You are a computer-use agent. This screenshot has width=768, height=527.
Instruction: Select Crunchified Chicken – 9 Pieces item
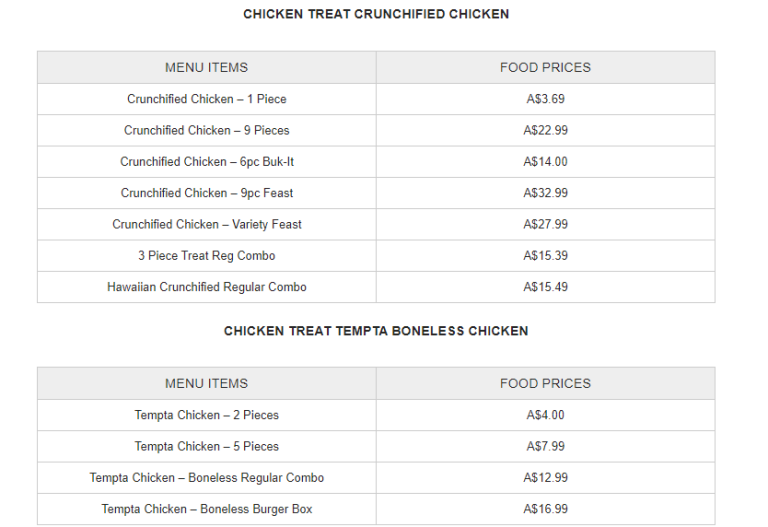click(206, 130)
